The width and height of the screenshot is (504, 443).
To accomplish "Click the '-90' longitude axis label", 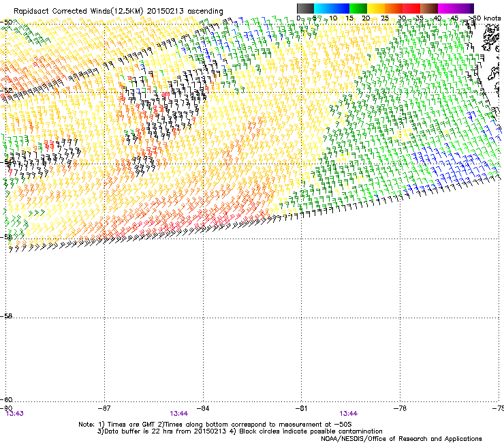I will [x=6, y=408].
